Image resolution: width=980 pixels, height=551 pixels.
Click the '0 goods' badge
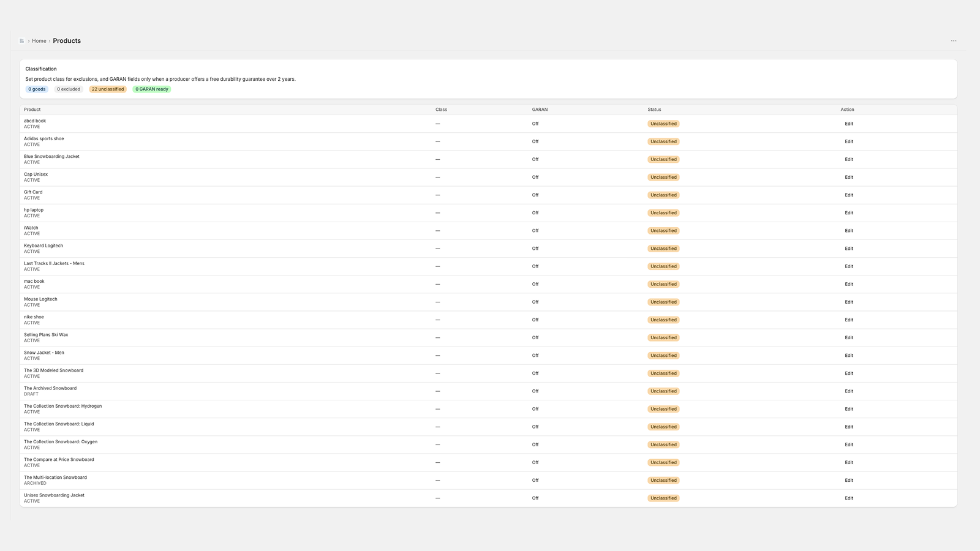coord(37,89)
